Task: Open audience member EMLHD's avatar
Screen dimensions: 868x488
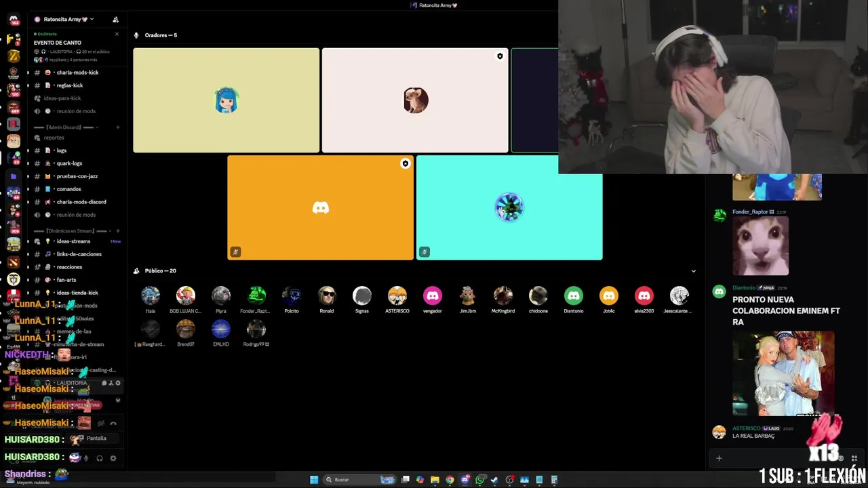Action: [x=221, y=329]
